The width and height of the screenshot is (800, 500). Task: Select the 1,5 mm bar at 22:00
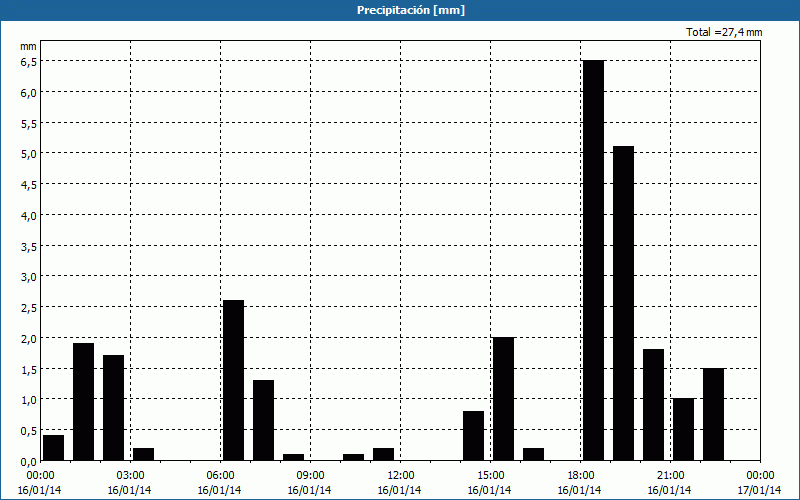(x=713, y=414)
